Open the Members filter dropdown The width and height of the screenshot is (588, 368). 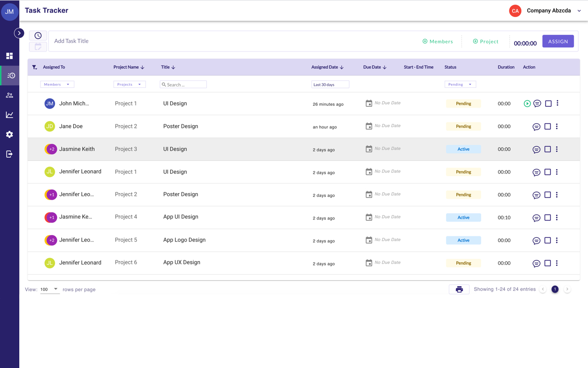pos(57,85)
